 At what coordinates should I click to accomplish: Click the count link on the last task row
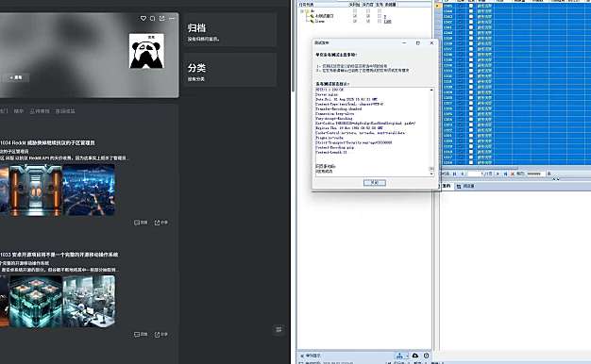point(387,22)
